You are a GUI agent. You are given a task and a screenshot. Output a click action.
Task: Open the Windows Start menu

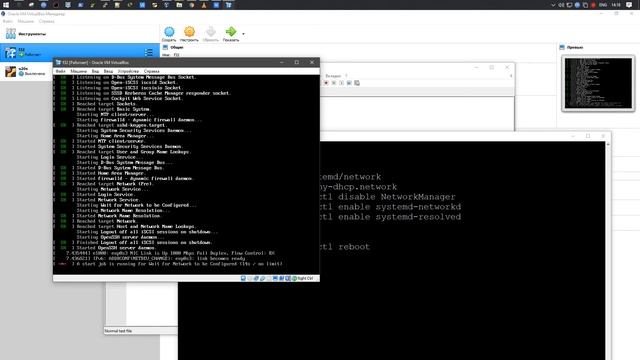click(6, 5)
